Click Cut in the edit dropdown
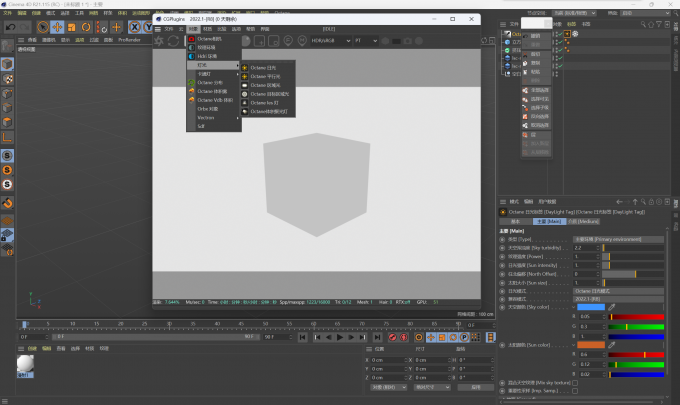 (x=536, y=54)
